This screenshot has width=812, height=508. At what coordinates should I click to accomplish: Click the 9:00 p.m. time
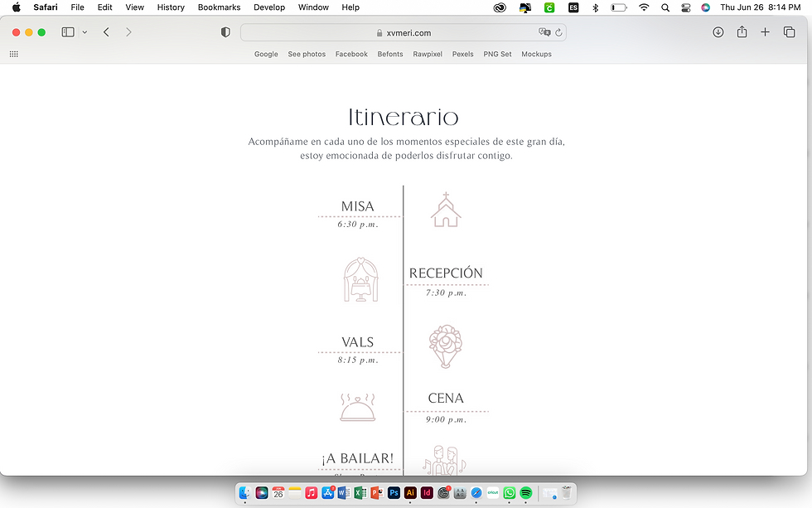pyautogui.click(x=446, y=419)
